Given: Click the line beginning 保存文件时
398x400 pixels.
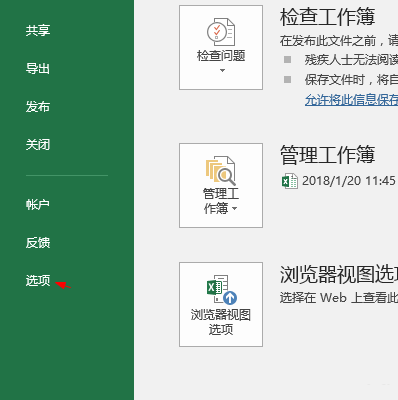Looking at the screenshot, I should 351,80.
